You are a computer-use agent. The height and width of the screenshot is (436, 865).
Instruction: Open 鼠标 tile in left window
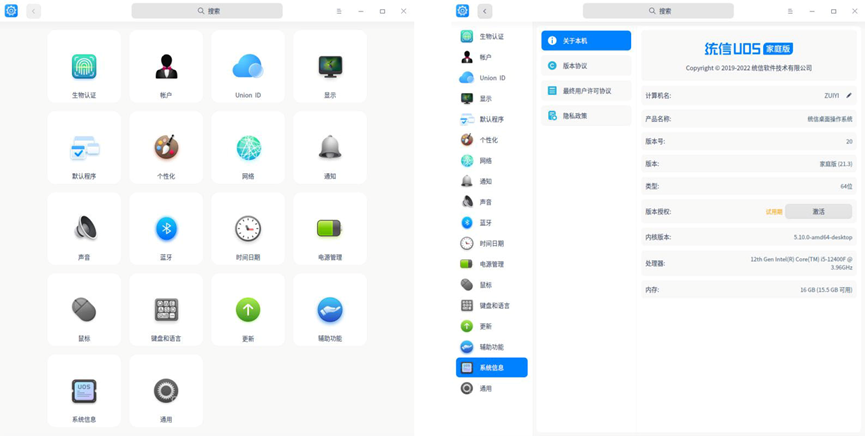(x=84, y=310)
